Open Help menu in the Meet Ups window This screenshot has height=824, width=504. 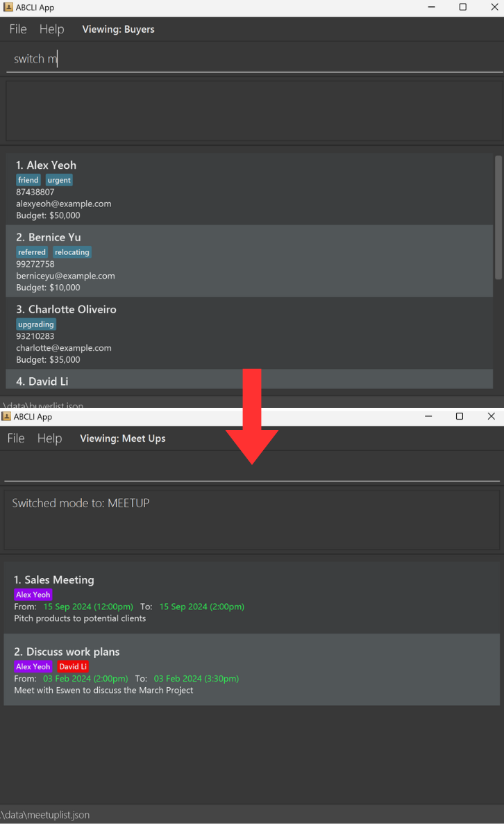click(49, 438)
